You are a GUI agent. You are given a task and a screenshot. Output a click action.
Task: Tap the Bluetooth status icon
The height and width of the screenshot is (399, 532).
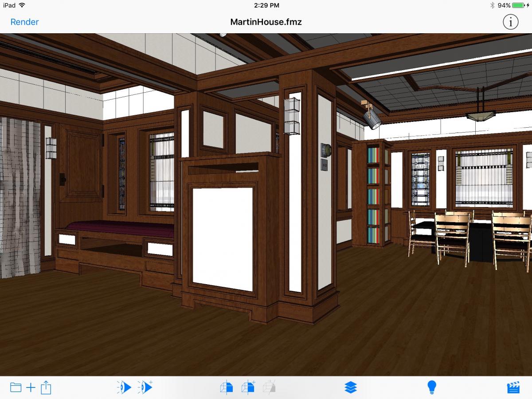pos(492,5)
